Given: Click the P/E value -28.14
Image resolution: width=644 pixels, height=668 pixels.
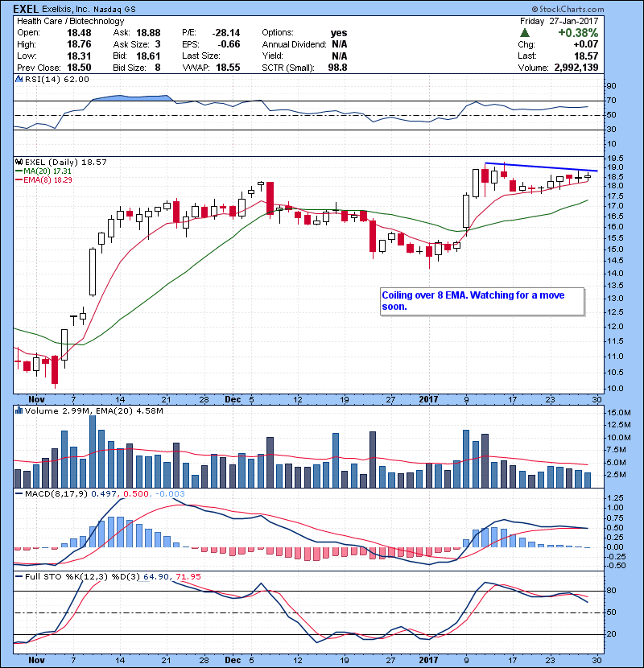Looking at the screenshot, I should click(226, 33).
